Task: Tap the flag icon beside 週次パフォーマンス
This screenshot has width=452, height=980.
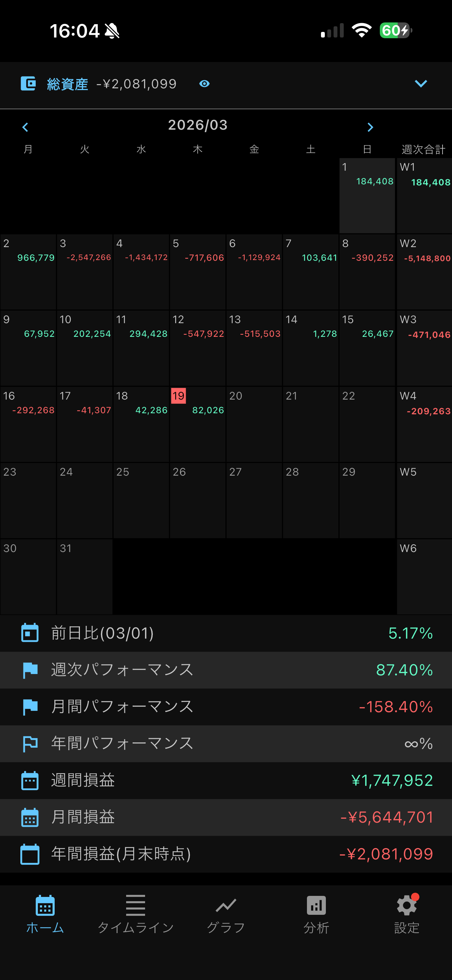Action: pos(30,670)
